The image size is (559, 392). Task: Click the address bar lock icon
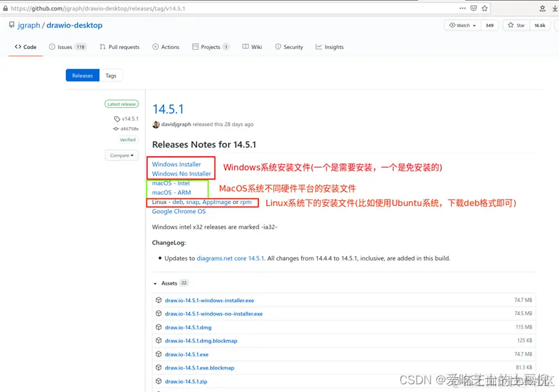pos(5,8)
